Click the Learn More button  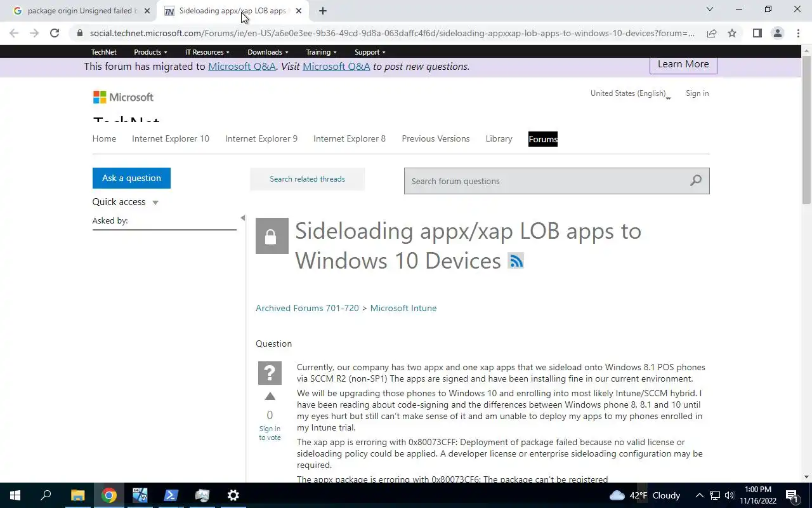click(683, 64)
